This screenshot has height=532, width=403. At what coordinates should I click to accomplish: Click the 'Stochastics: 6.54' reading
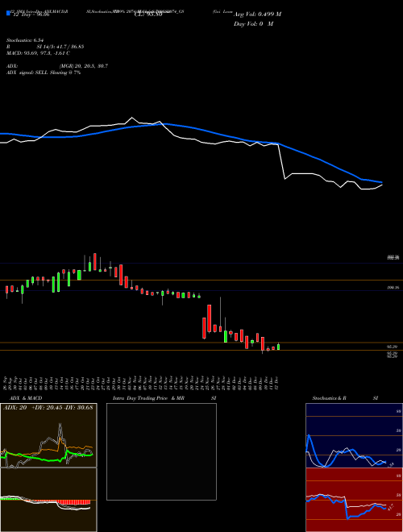[26, 40]
